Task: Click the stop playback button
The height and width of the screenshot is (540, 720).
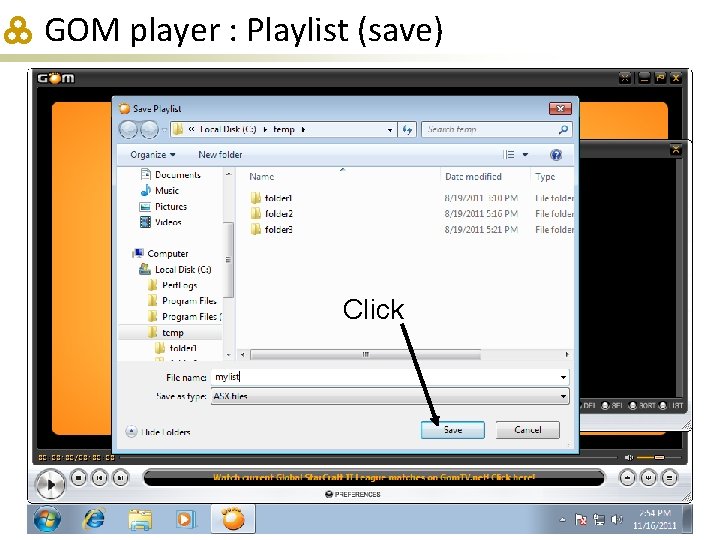Action: (79, 478)
